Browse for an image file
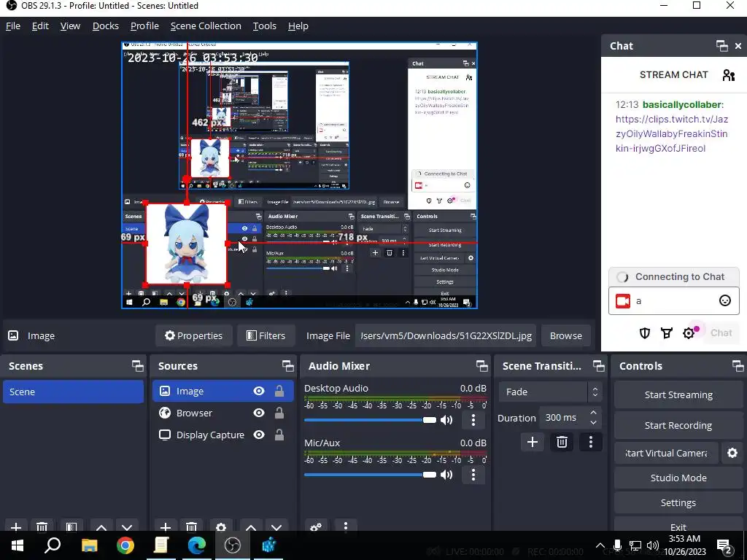 click(565, 335)
